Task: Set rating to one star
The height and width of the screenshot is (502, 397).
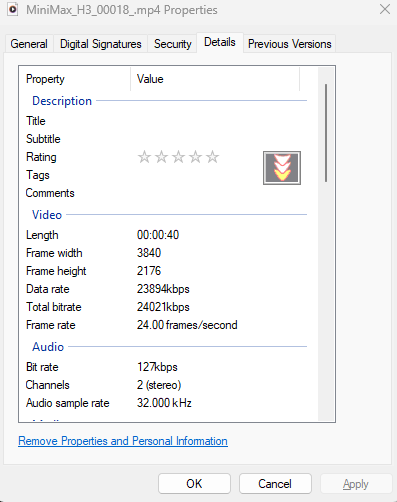Action: coord(144,157)
